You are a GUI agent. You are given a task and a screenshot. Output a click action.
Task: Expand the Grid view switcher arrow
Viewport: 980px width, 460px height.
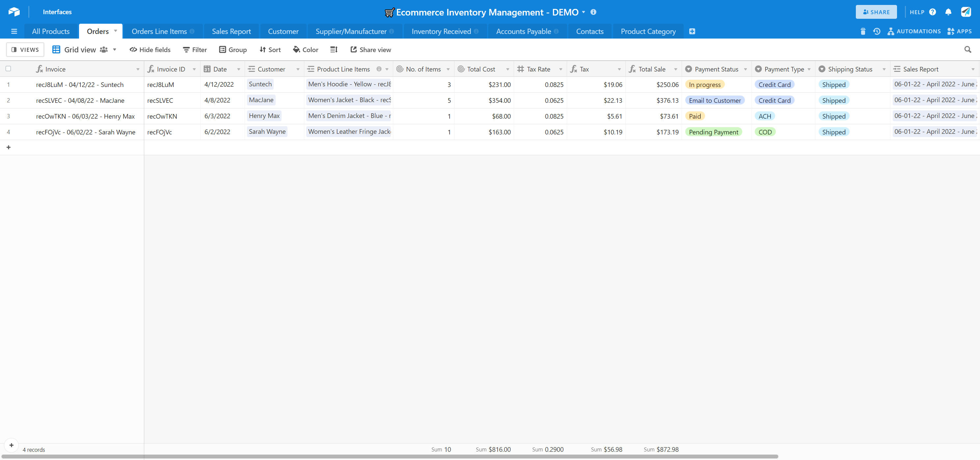coord(114,49)
